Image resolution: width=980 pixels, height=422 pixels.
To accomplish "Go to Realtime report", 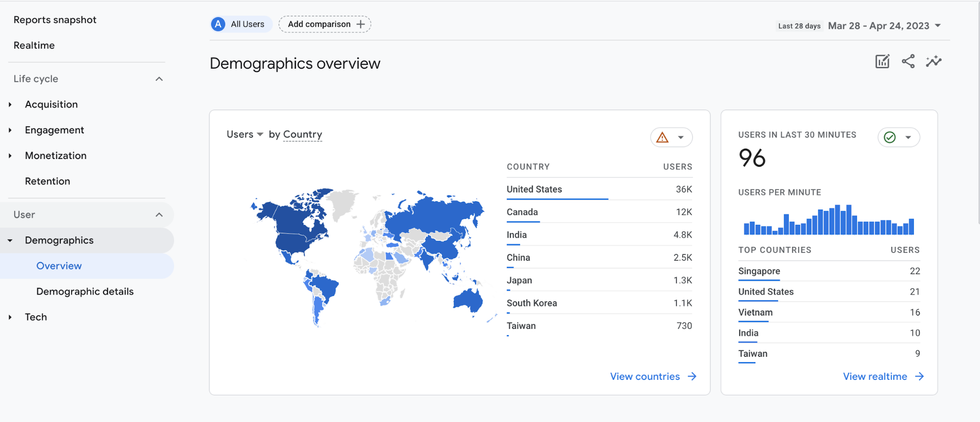I will [34, 45].
